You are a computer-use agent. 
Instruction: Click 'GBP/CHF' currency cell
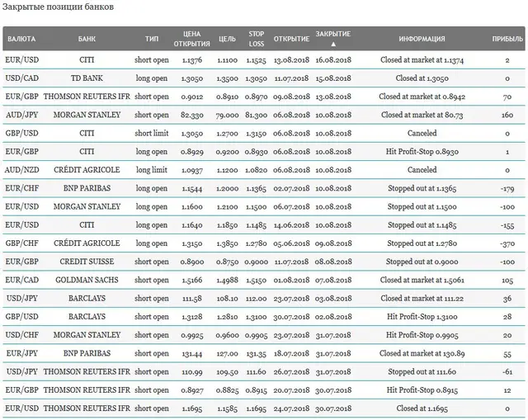(22, 243)
